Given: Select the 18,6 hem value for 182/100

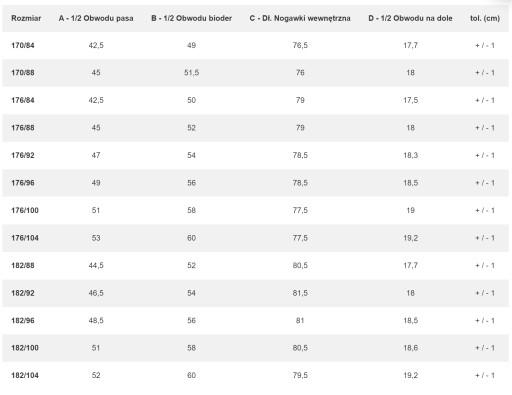Looking at the screenshot, I should click(x=410, y=348).
